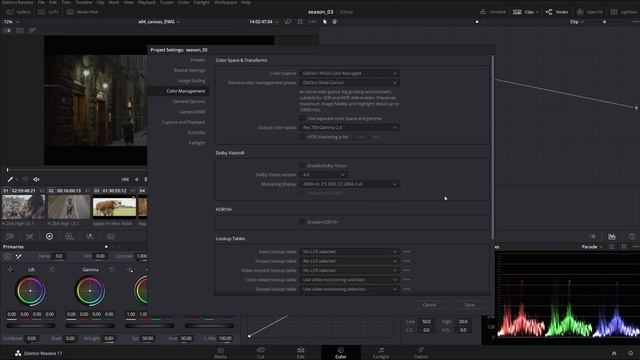640x360 pixels.
Task: Open the Playback menu in menu bar
Action: pyautogui.click(x=146, y=2)
